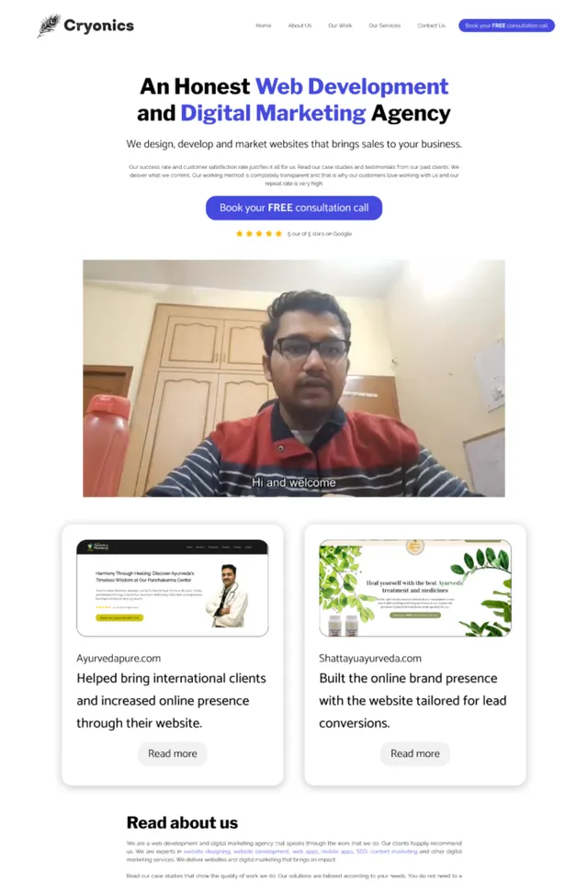Click the Cryonics feather logo icon
This screenshot has height=882, width=588.
coord(49,26)
